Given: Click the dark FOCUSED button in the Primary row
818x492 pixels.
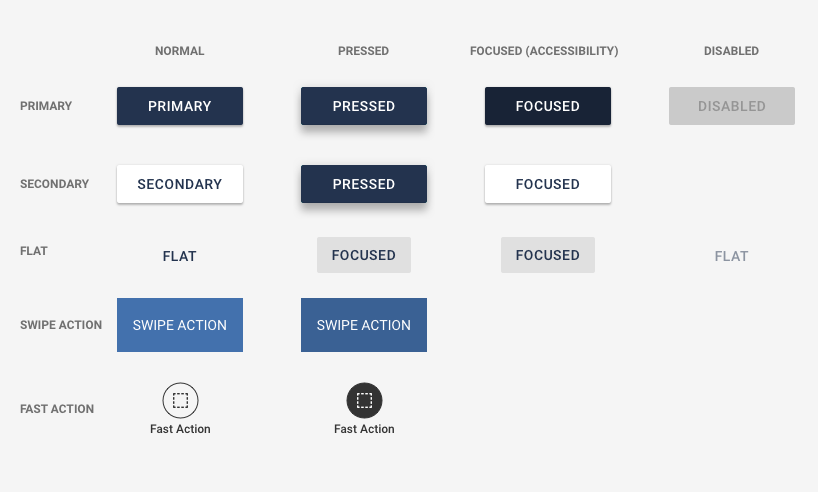Looking at the screenshot, I should (x=548, y=106).
